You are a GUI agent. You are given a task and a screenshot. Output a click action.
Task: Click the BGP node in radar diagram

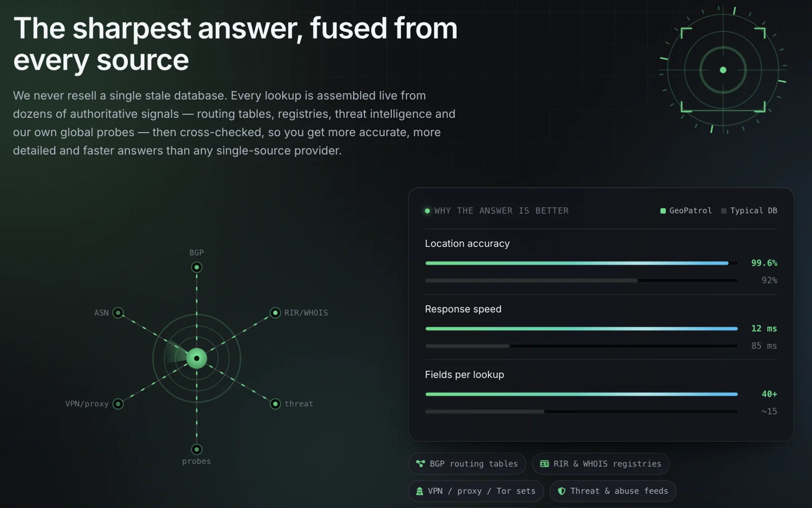[196, 267]
